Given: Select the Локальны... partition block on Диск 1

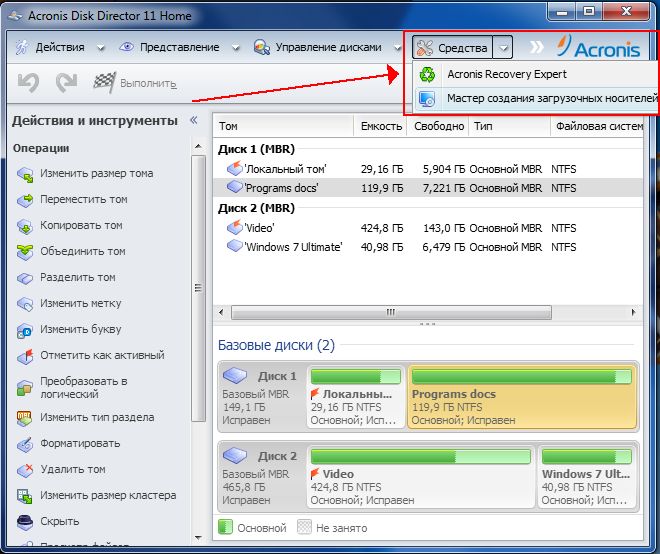Looking at the screenshot, I should [356, 397].
